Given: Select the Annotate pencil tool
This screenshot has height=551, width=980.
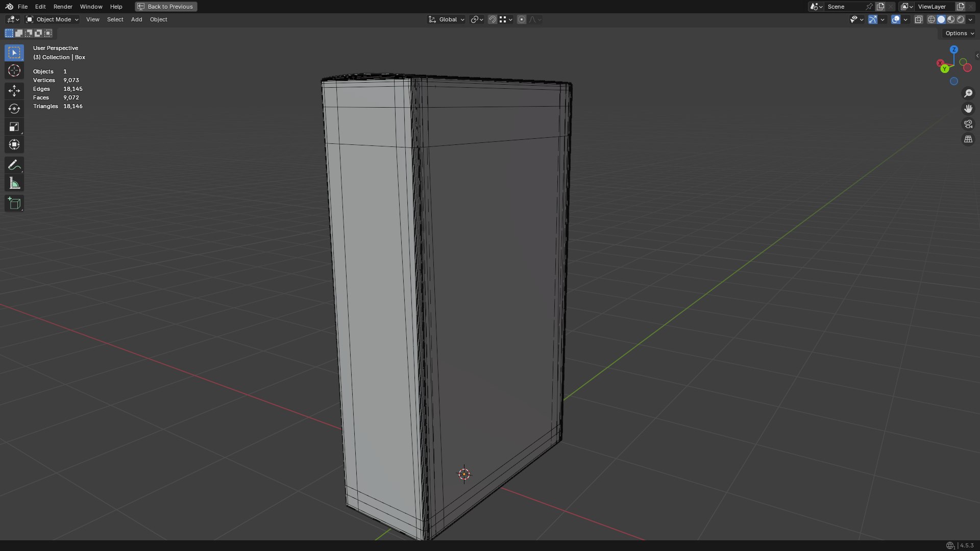Looking at the screenshot, I should pos(14,165).
